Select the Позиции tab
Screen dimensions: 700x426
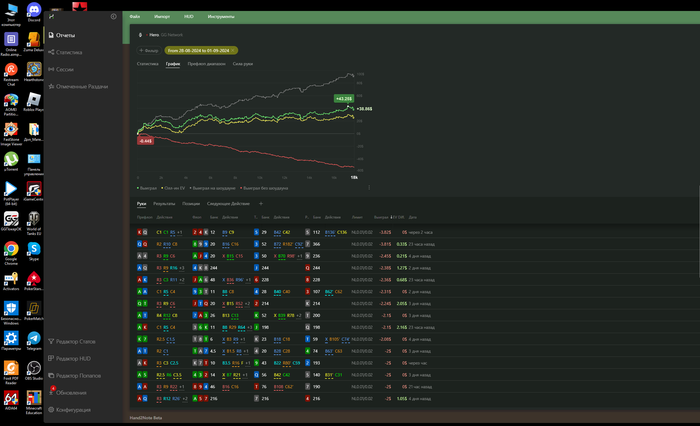191,204
